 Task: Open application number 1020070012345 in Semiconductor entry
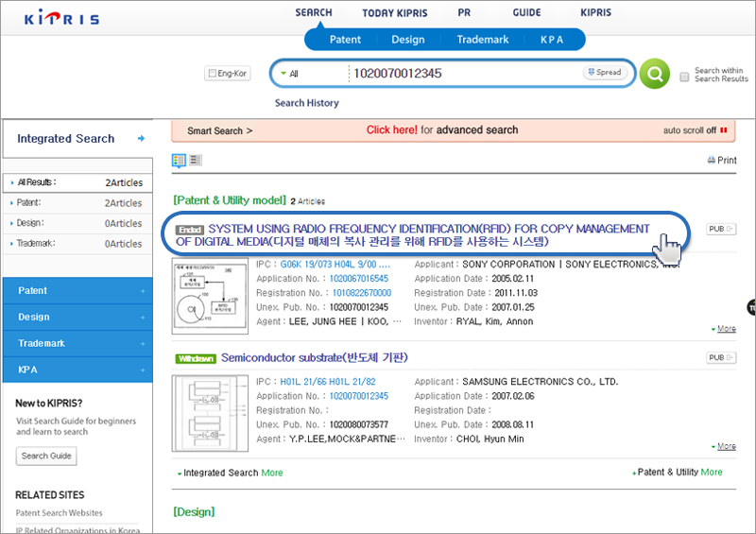point(359,396)
